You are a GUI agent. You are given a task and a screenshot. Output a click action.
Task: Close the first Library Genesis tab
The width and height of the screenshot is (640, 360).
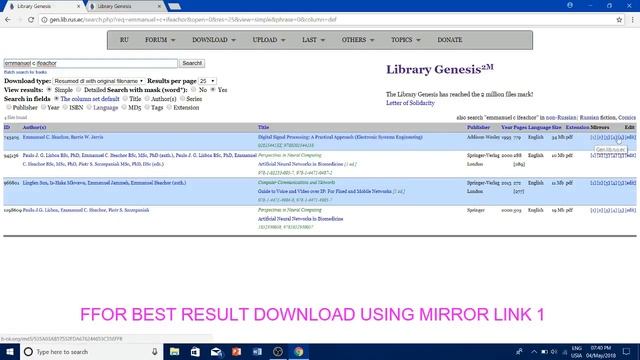(x=78, y=6)
